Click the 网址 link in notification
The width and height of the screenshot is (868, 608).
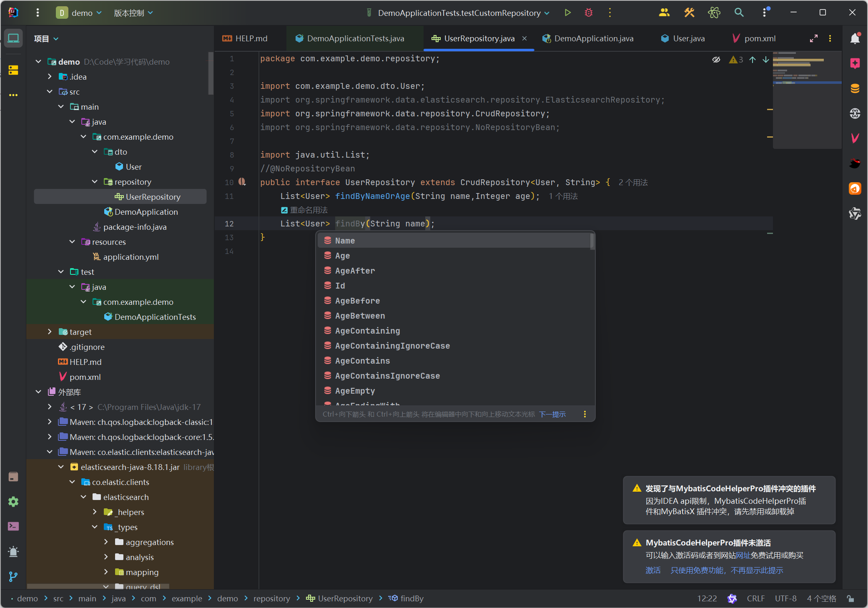click(743, 555)
